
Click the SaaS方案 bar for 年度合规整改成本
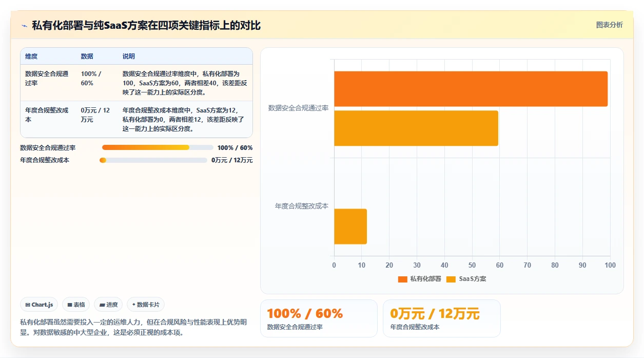pyautogui.click(x=350, y=227)
